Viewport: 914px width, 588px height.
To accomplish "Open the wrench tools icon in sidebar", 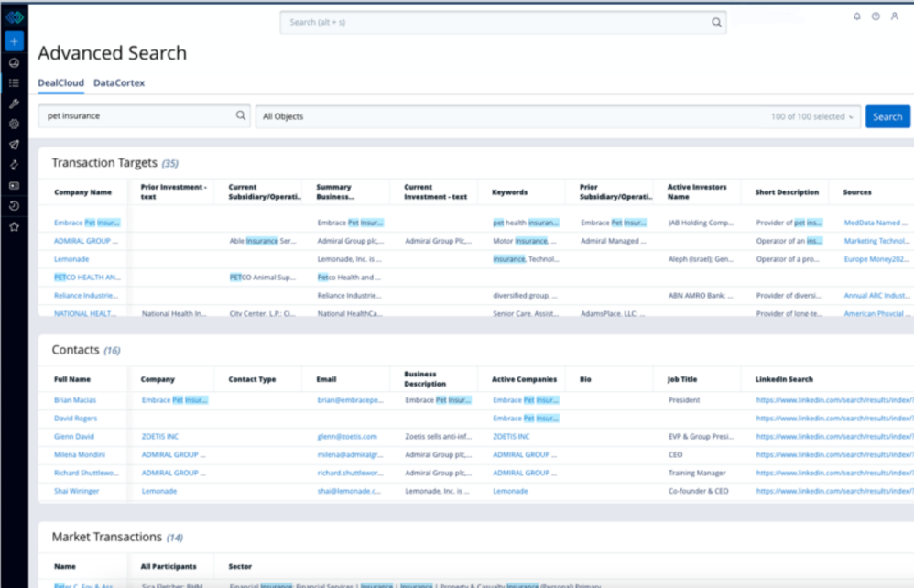I will [x=14, y=103].
